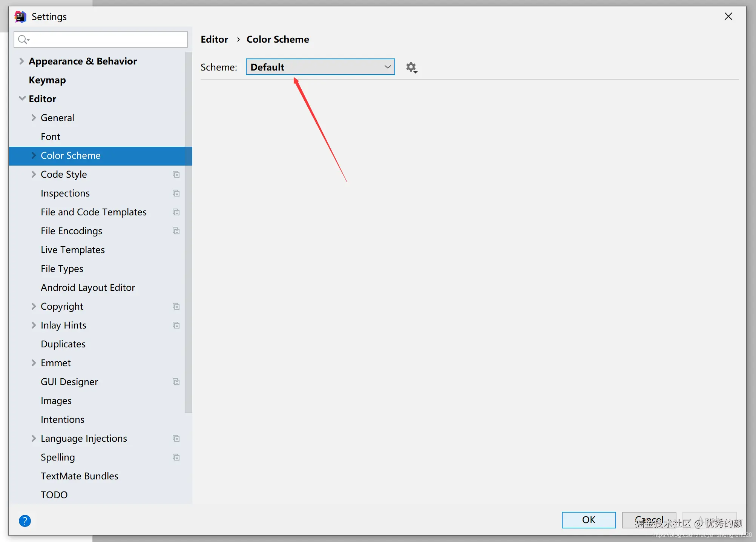Open the Live Templates settings page

[73, 250]
